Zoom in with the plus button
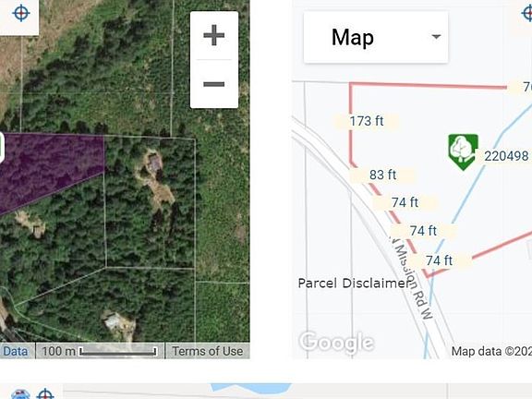Viewport: 532px width, 399px height. [213, 35]
